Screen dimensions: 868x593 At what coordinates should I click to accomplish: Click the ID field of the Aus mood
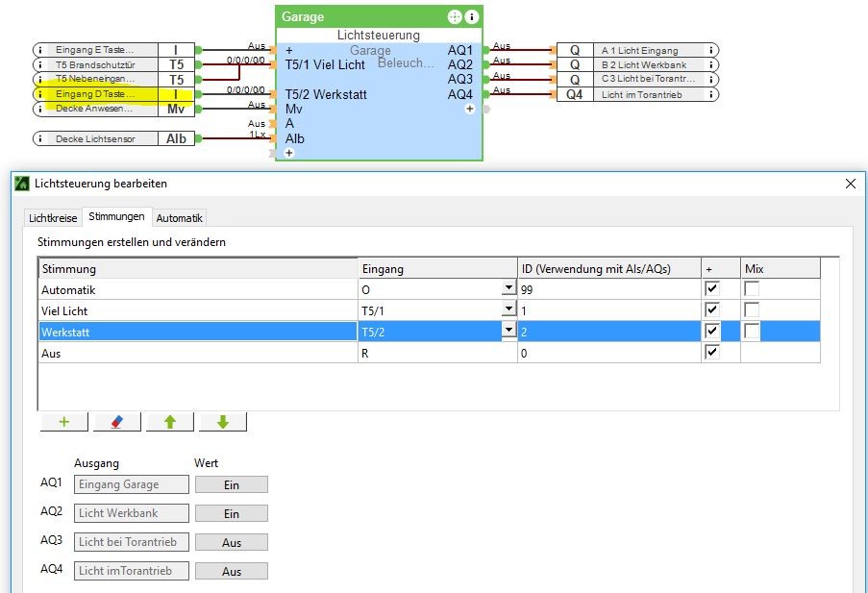point(608,353)
